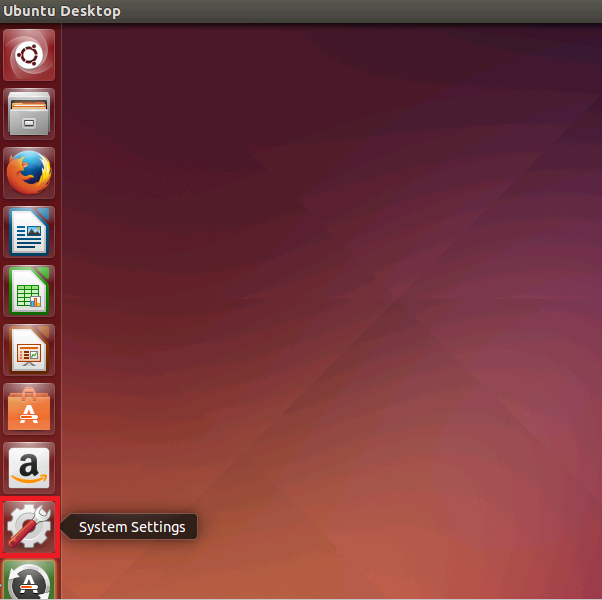This screenshot has width=602, height=600.
Task: Open the Amazon launcher icon
Action: (x=29, y=468)
